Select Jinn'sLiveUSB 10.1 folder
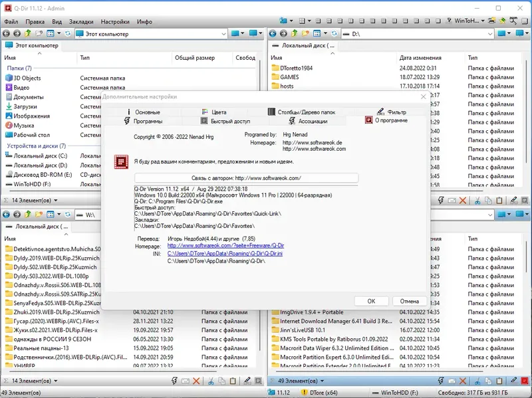This screenshot has height=398, width=532. [x=298, y=330]
